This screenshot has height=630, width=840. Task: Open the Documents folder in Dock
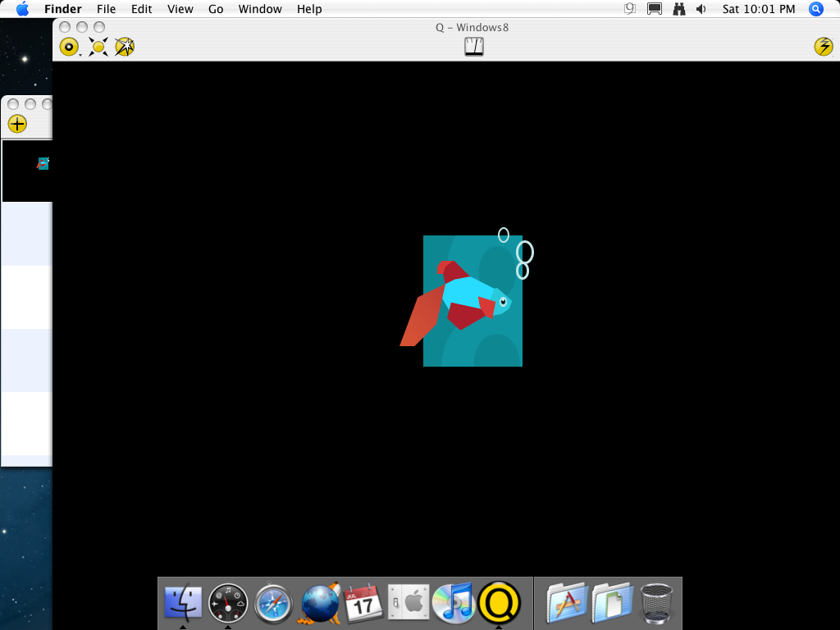[x=612, y=603]
